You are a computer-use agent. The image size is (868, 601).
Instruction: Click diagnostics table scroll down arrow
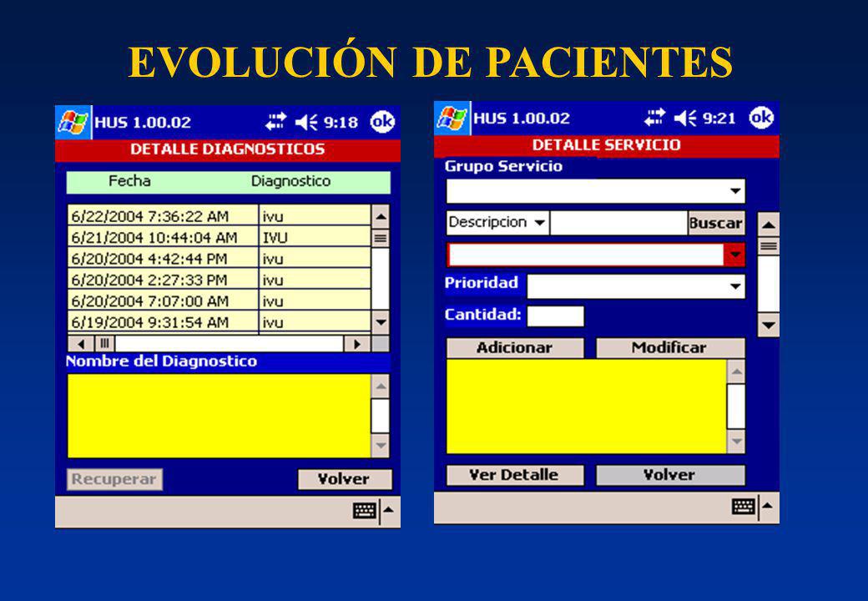pos(381,321)
